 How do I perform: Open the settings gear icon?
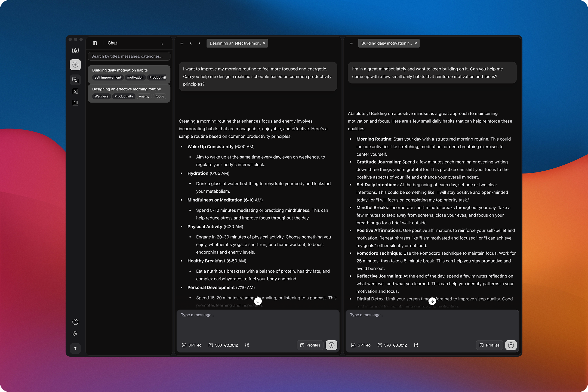click(75, 334)
